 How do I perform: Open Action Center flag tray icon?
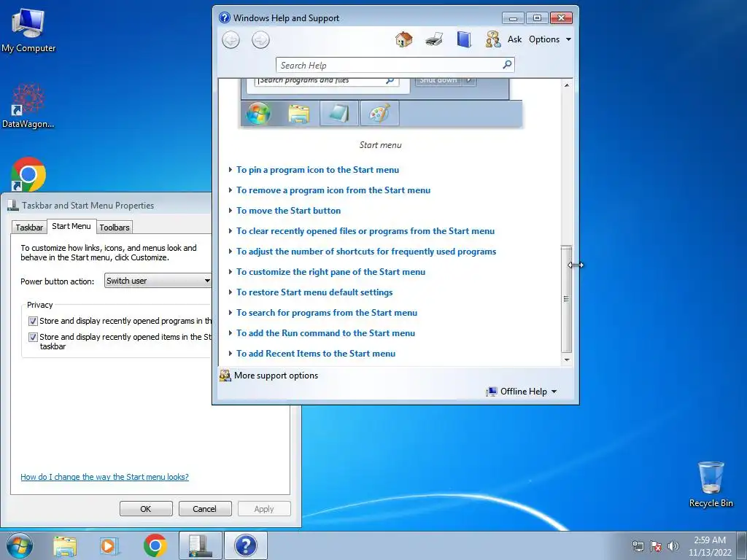pos(656,546)
